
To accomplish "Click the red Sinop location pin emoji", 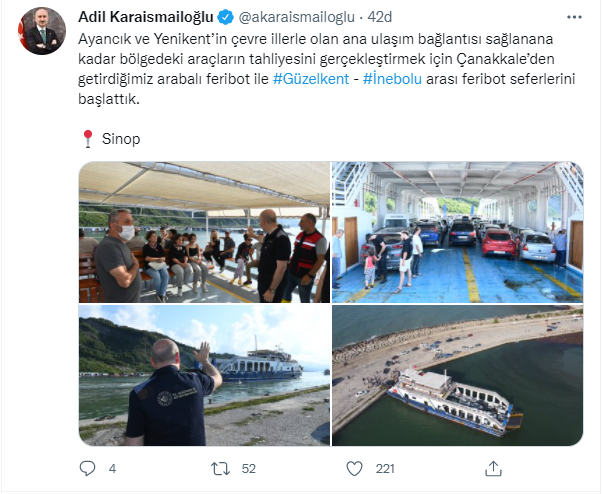I will point(88,139).
